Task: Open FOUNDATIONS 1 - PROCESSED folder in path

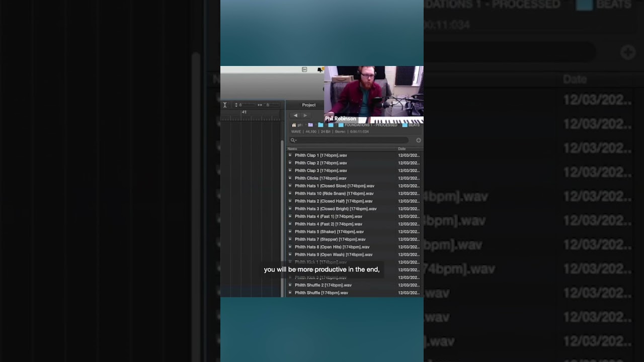Action: point(368,125)
